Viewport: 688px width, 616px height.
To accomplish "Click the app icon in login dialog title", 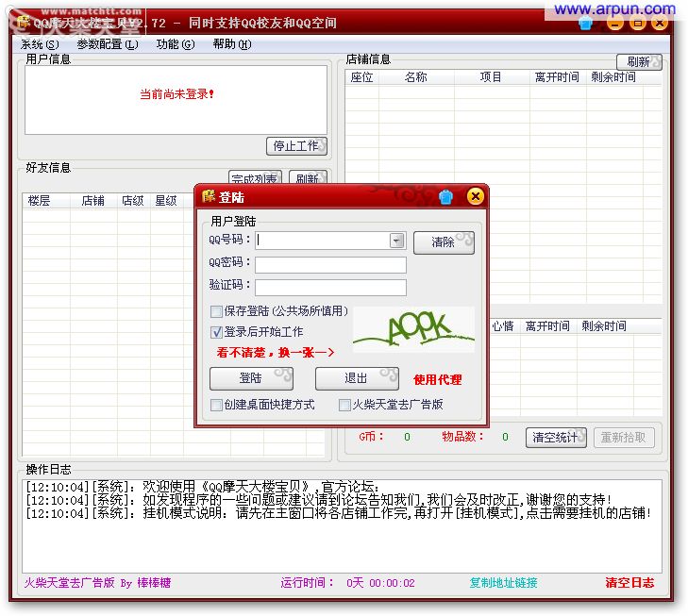I will pos(209,196).
